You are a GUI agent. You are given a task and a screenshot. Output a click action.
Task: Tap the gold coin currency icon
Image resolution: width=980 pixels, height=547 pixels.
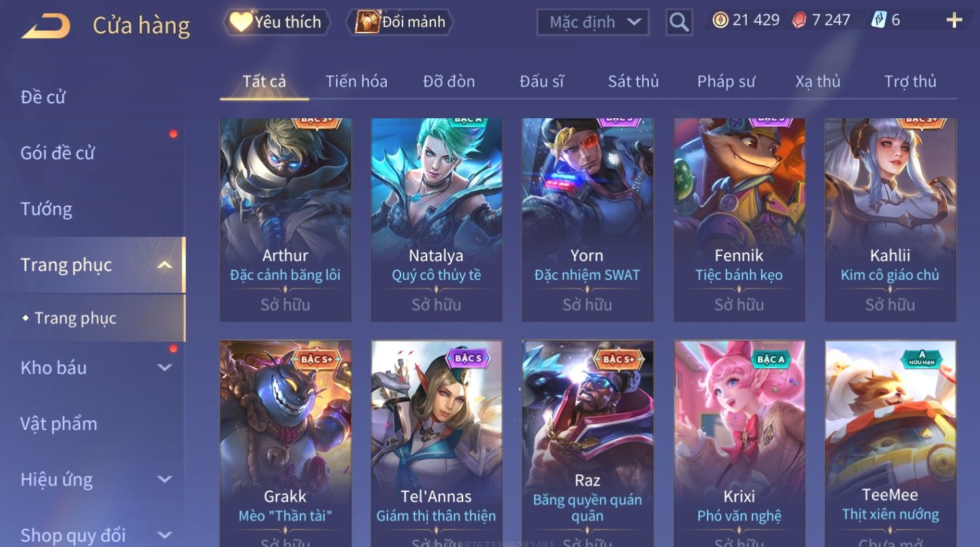point(720,20)
